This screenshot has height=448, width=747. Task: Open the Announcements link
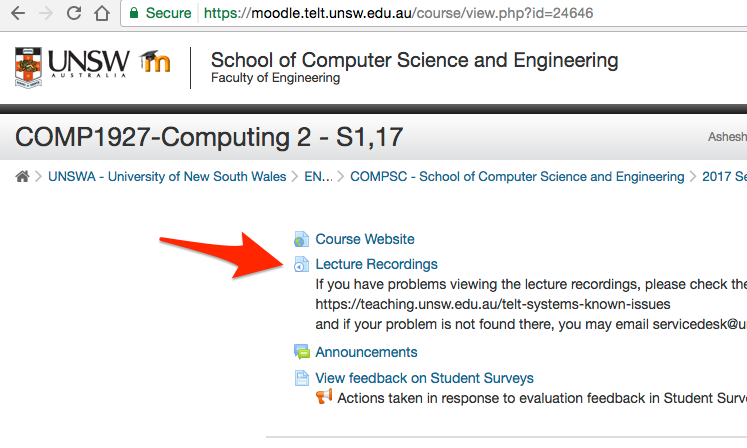366,352
